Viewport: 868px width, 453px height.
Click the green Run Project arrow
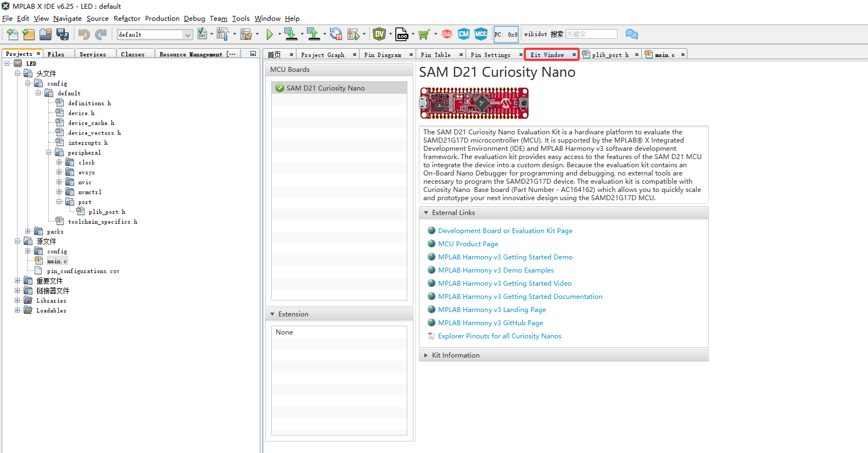tap(270, 34)
